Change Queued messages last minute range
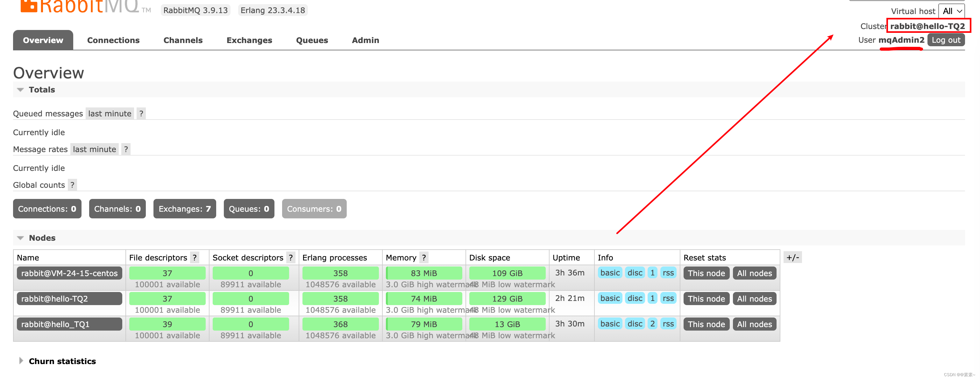Viewport: 980px width, 380px height. pos(110,113)
